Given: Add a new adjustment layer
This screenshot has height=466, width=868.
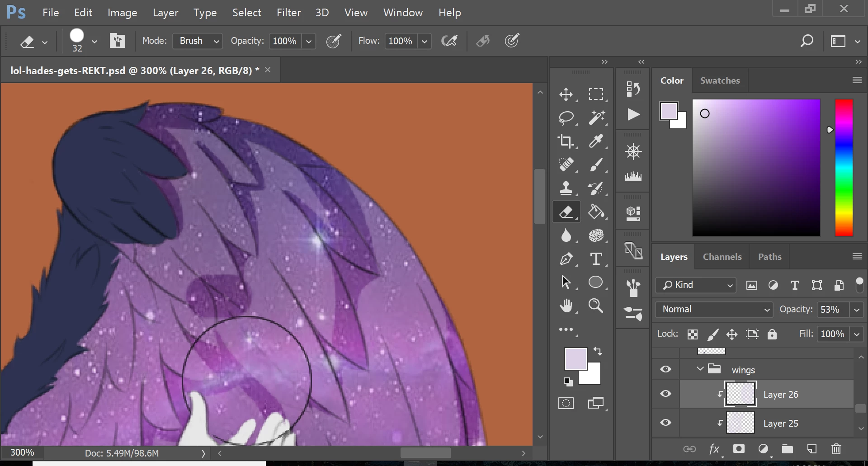Looking at the screenshot, I should 763,449.
